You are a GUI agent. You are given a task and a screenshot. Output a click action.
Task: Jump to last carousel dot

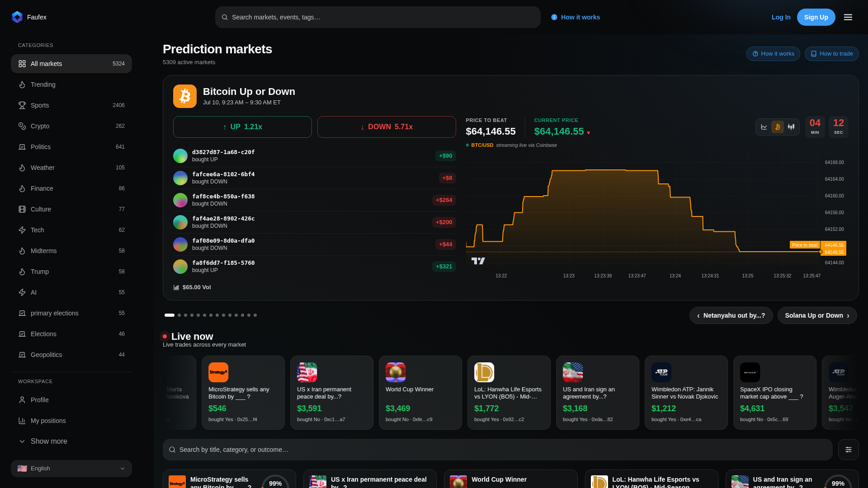[255, 315]
